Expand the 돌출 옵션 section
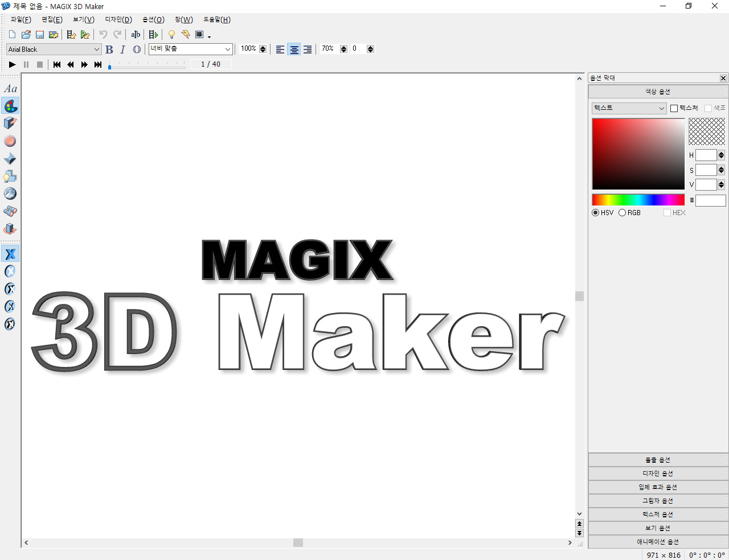This screenshot has width=729, height=560. (658, 460)
